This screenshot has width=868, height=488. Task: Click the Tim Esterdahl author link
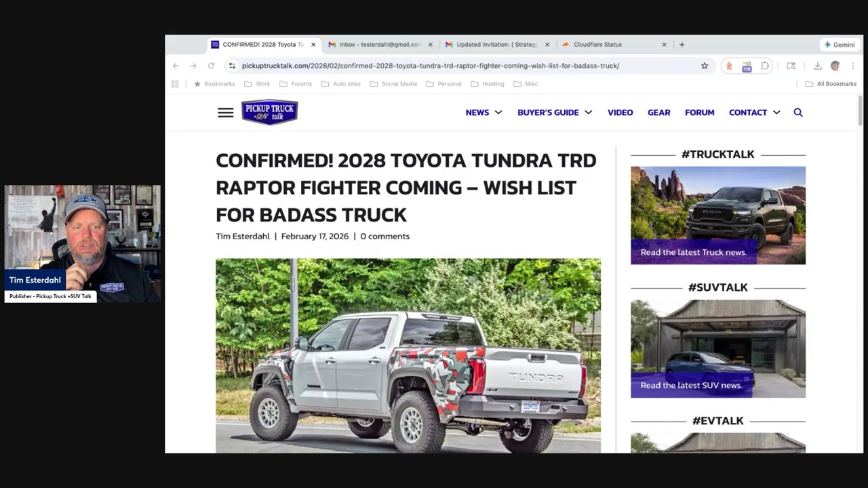(x=243, y=236)
